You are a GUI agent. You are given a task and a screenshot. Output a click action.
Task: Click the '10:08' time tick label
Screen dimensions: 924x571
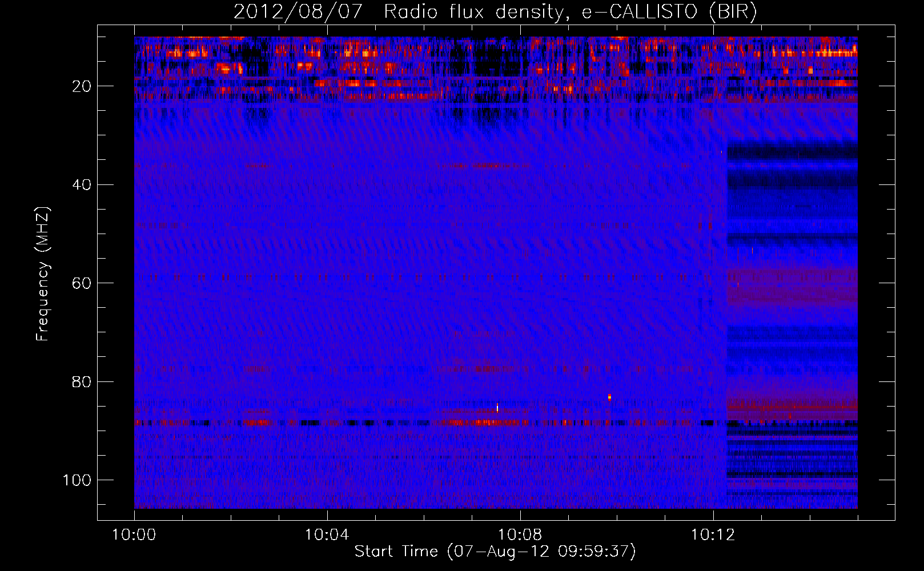pyautogui.click(x=520, y=535)
